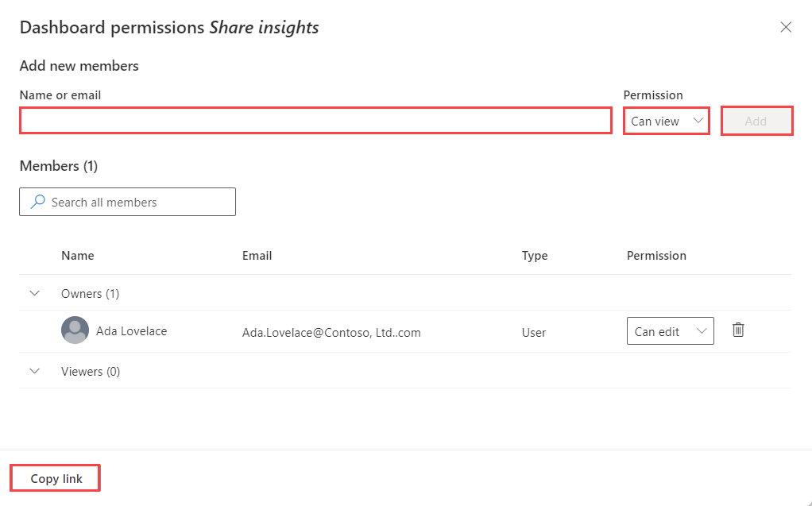Click the Viewers (0) label
This screenshot has height=506, width=812.
pyautogui.click(x=91, y=371)
